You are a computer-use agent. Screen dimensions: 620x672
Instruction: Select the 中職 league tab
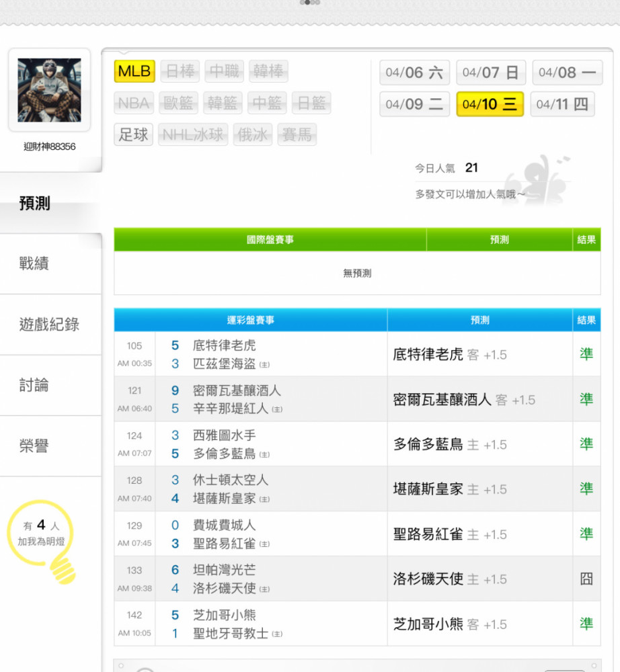(224, 71)
